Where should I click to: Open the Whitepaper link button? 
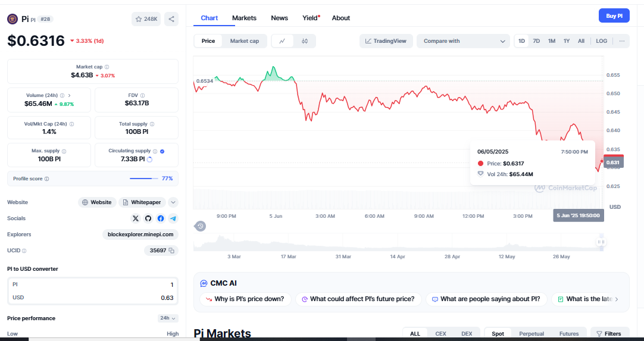(142, 202)
